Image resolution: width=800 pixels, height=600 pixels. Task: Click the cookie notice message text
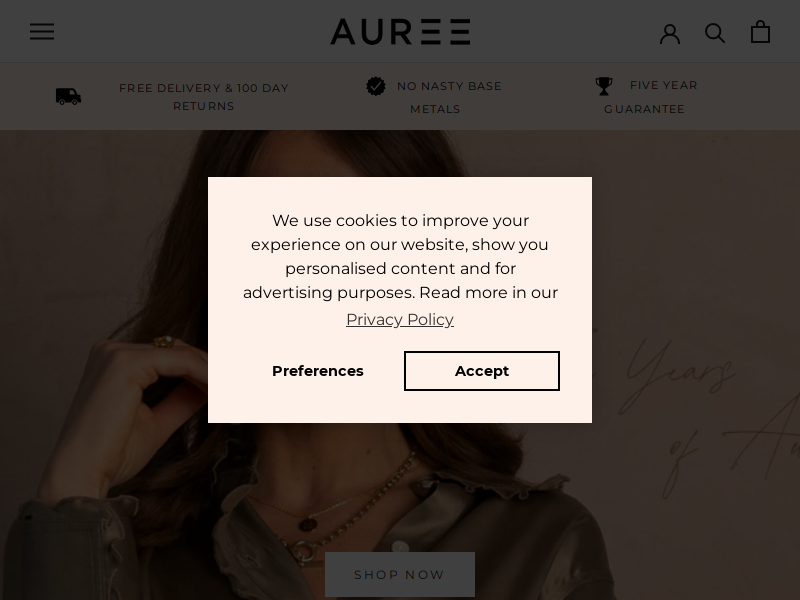[400, 257]
